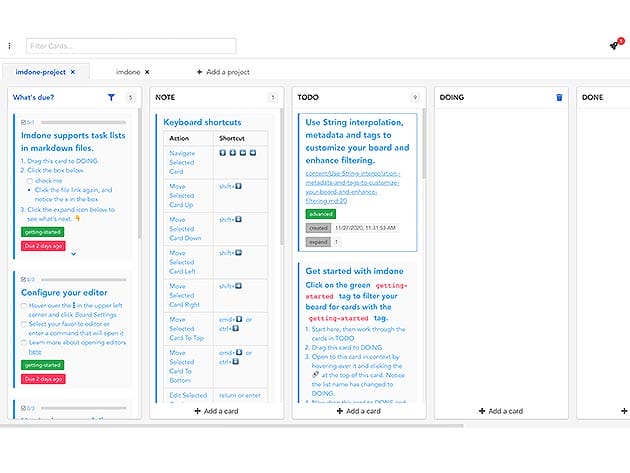Click the 'expand' metadata tag on TODO card
Screen dimensions: 630x473
coord(317,241)
